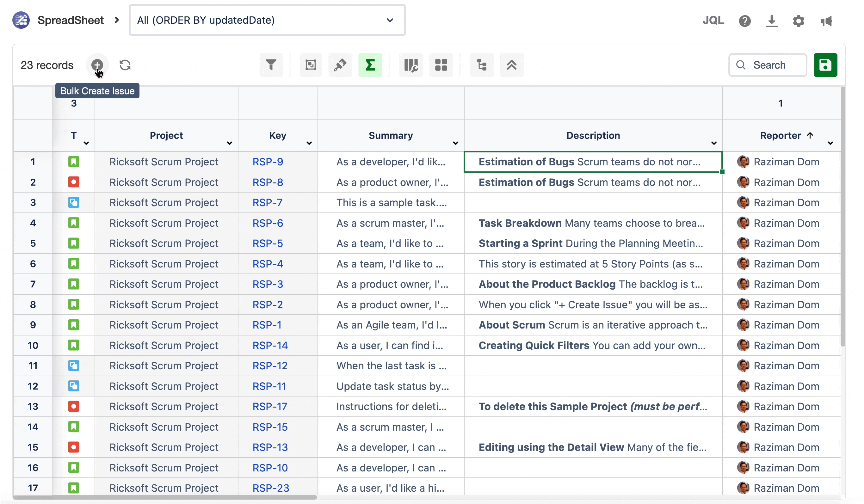Expand the Key column header dropdown

pyautogui.click(x=309, y=143)
